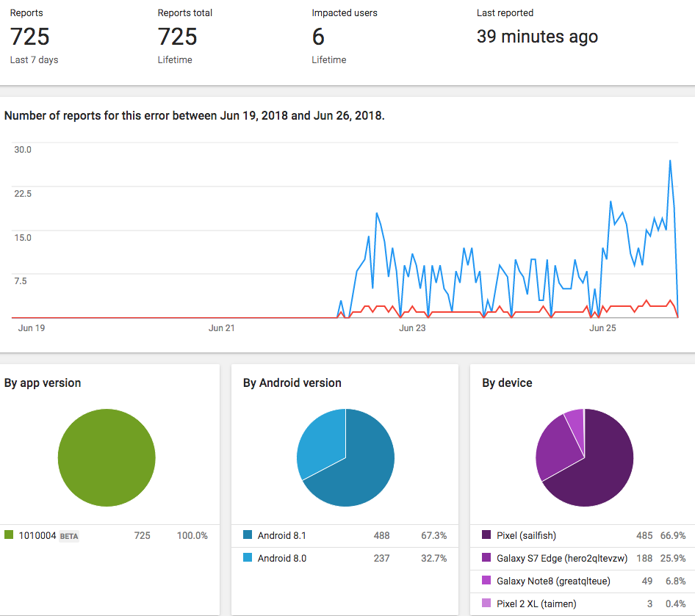Click the chart title about Jun 19 to Jun 26
Viewport: 695px width, 616px height.
click(x=195, y=115)
